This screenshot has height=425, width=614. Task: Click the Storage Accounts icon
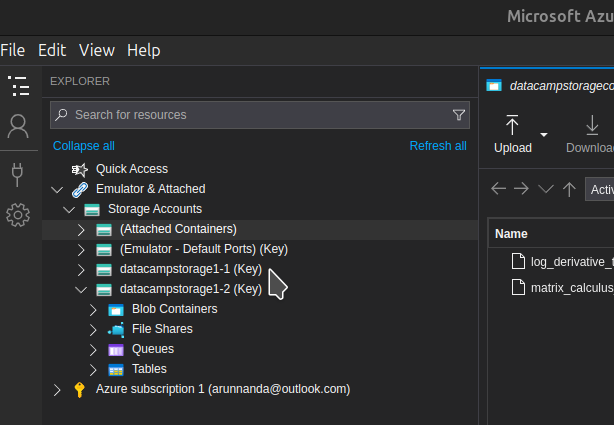(92, 210)
